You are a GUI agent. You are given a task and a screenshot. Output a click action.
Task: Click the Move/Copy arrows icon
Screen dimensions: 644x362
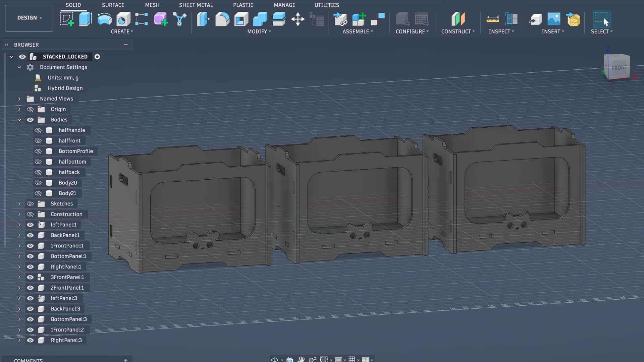[x=298, y=19]
